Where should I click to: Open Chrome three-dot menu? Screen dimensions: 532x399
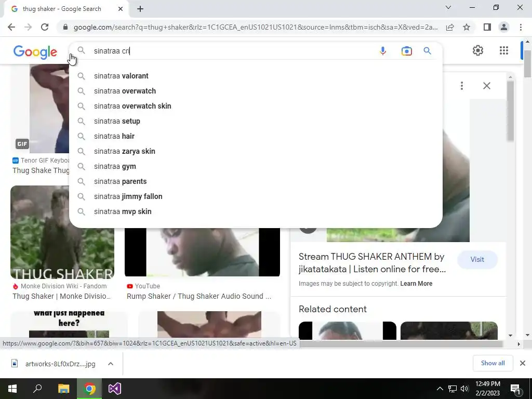point(521,27)
